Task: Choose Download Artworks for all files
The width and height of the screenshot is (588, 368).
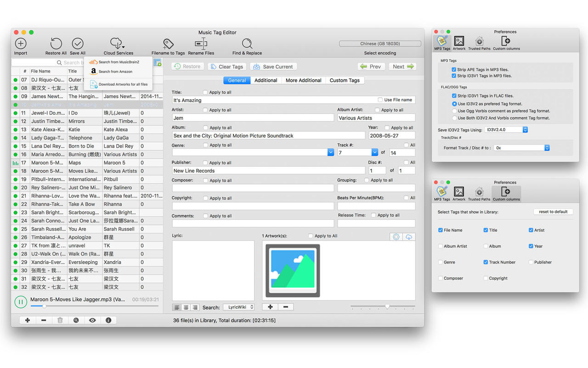Action: pyautogui.click(x=119, y=84)
